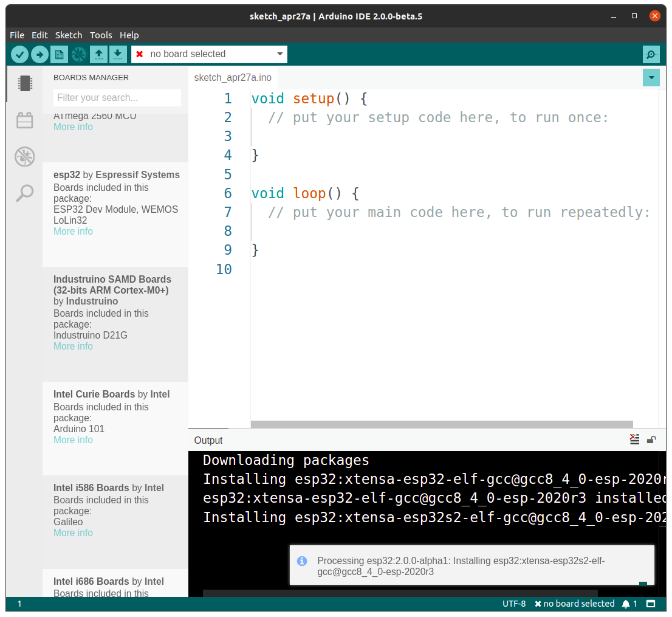Select the sketch_apr27a.ino tab

[233, 77]
